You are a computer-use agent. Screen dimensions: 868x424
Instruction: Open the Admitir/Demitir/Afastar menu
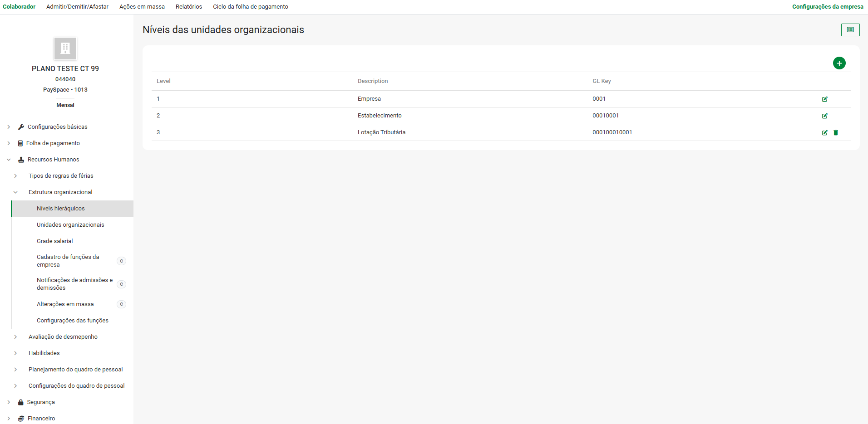tap(77, 7)
